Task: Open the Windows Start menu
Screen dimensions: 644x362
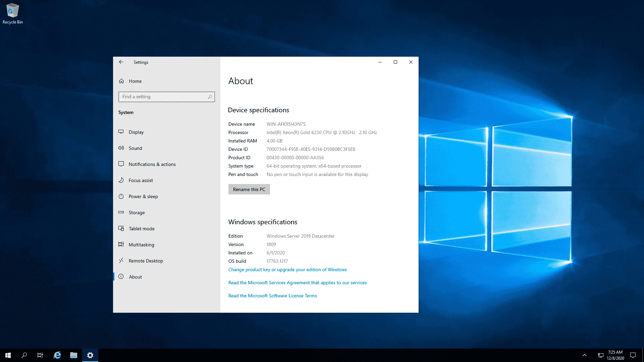Action: coord(8,355)
